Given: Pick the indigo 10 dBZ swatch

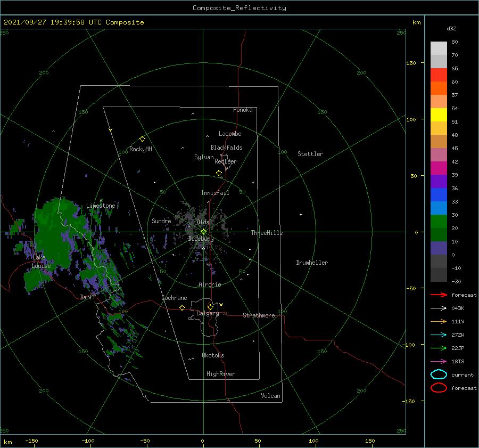Looking at the screenshot, I should (439, 248).
